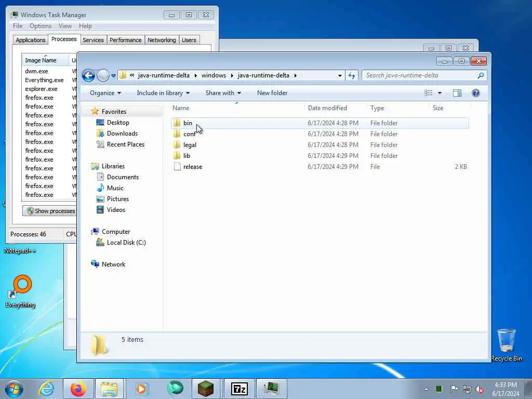
Task: Open the Everything desktop shortcut
Action: pyautogui.click(x=20, y=291)
